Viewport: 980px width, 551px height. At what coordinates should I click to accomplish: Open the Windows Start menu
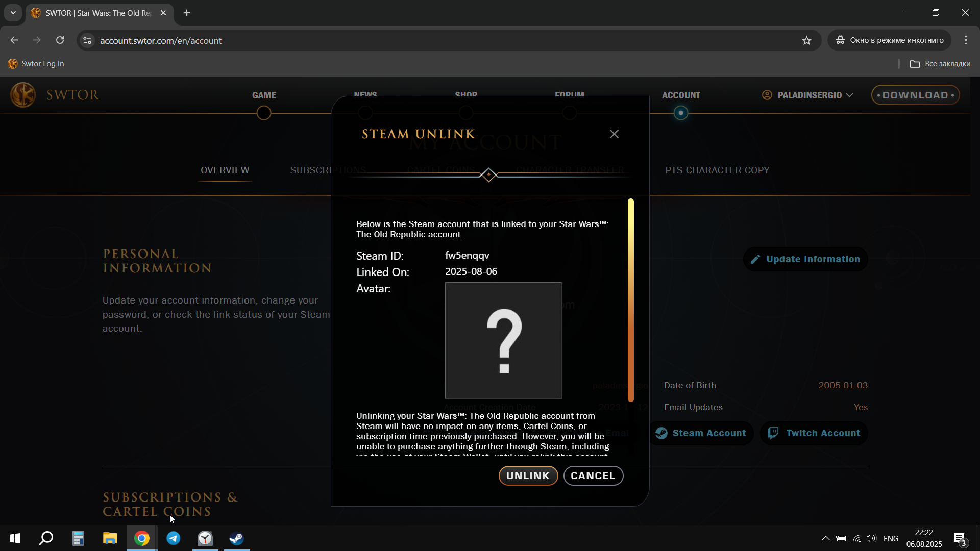click(x=15, y=538)
